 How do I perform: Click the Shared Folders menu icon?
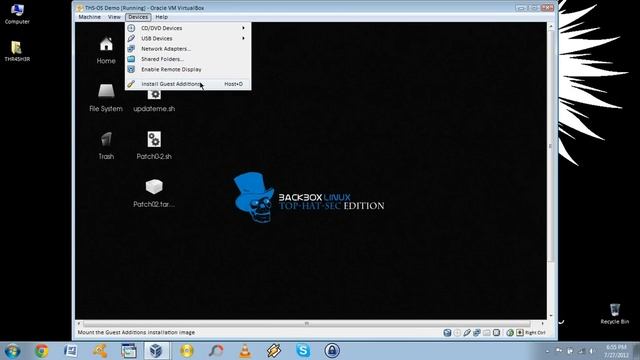pos(131,59)
